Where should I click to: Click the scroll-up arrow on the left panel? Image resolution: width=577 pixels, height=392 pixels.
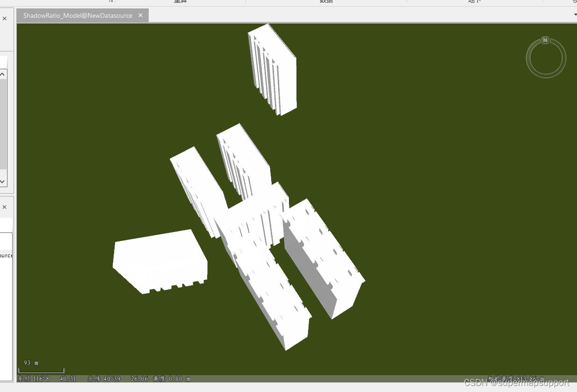(x=2, y=73)
